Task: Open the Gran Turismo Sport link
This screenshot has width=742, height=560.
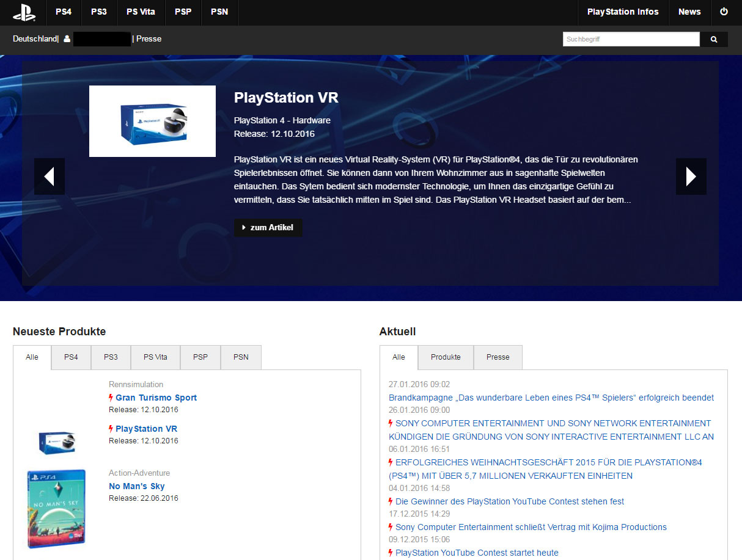Action: pos(156,398)
